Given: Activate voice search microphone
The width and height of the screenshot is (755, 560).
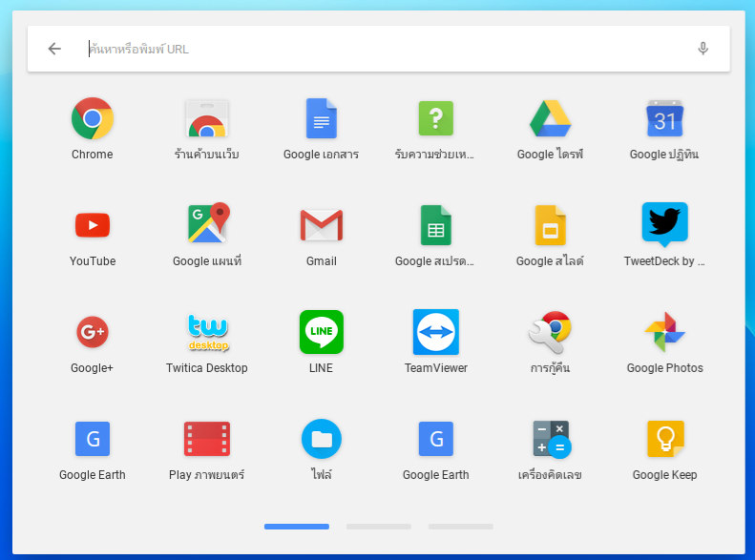Looking at the screenshot, I should click(703, 49).
